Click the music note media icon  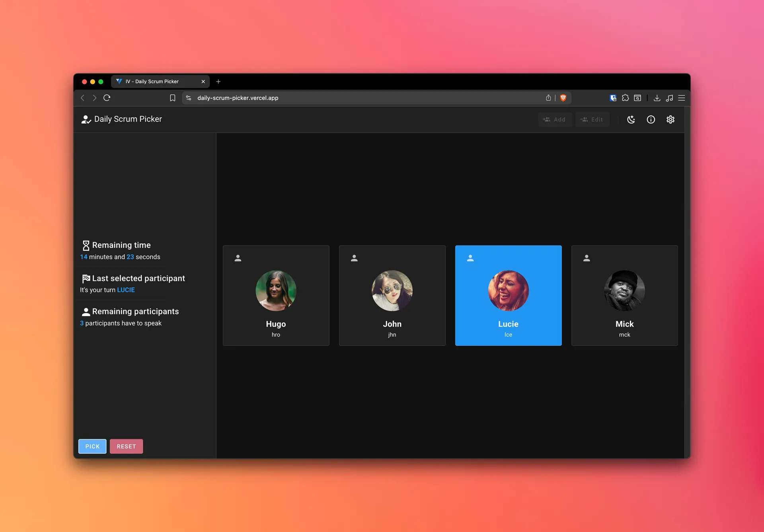(669, 98)
